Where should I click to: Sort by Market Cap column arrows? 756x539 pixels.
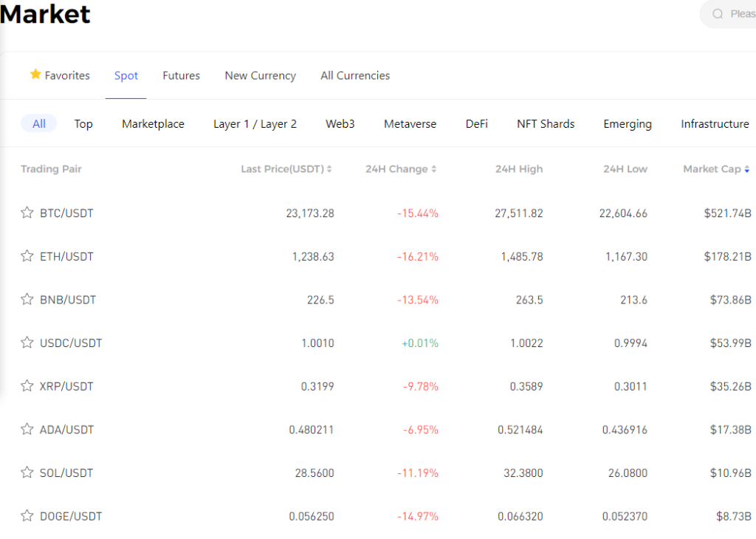747,169
